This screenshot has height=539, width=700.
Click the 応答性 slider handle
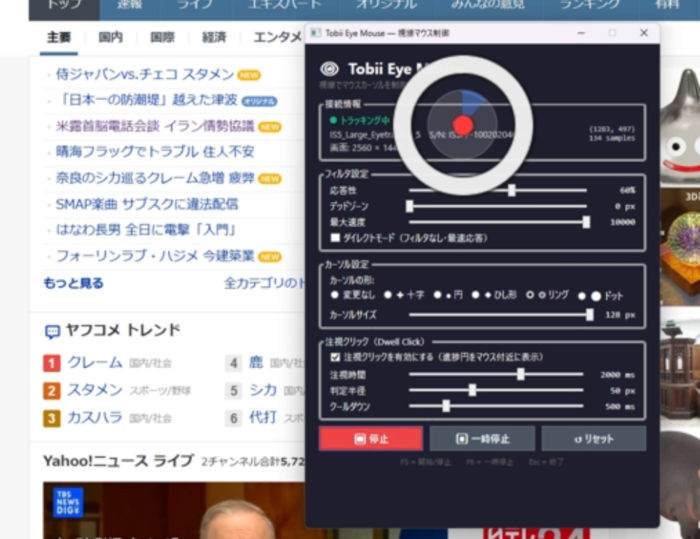[x=512, y=190]
